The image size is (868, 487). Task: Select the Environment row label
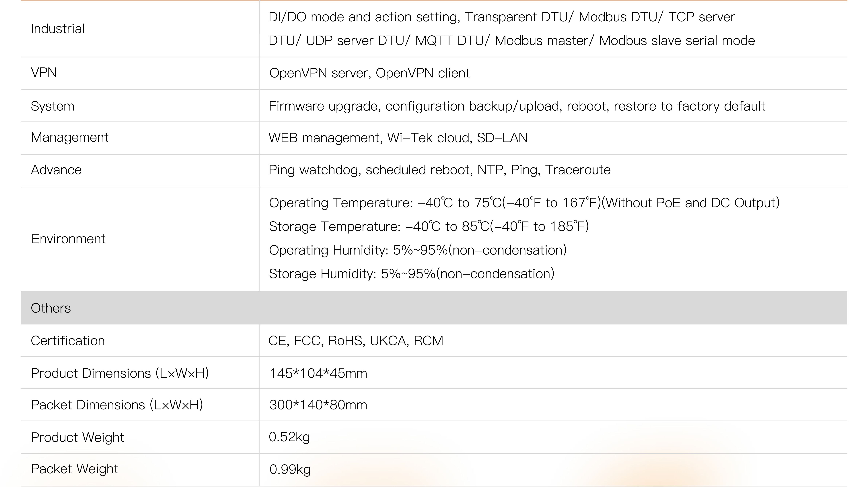[x=68, y=239]
